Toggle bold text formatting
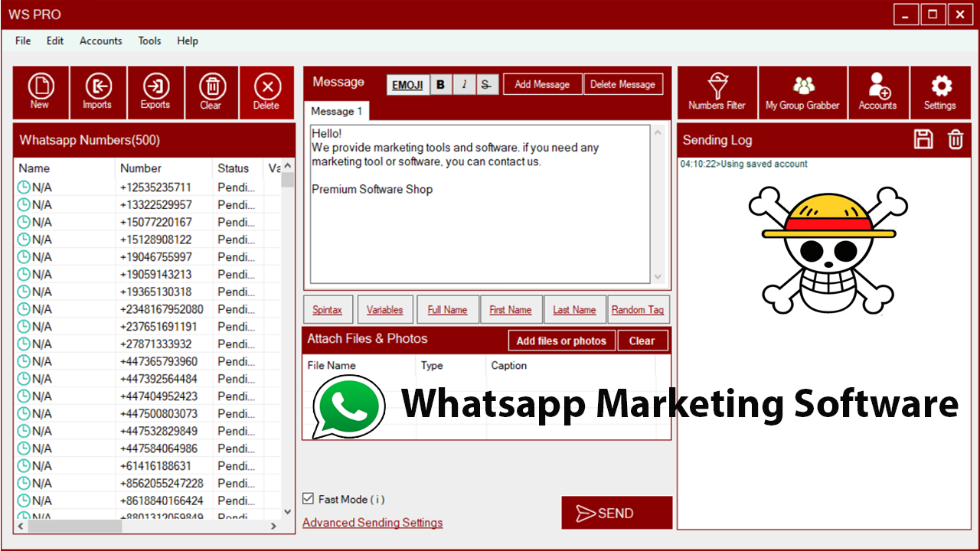 pos(440,85)
